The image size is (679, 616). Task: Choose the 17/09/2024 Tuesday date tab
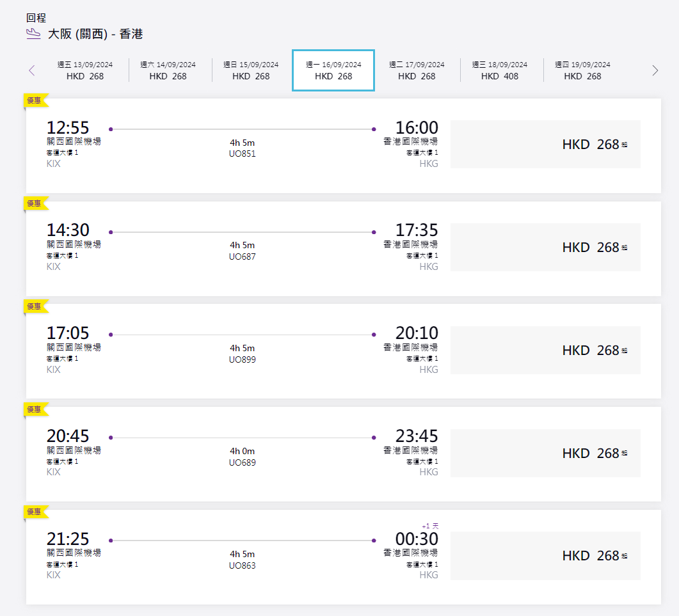point(417,70)
